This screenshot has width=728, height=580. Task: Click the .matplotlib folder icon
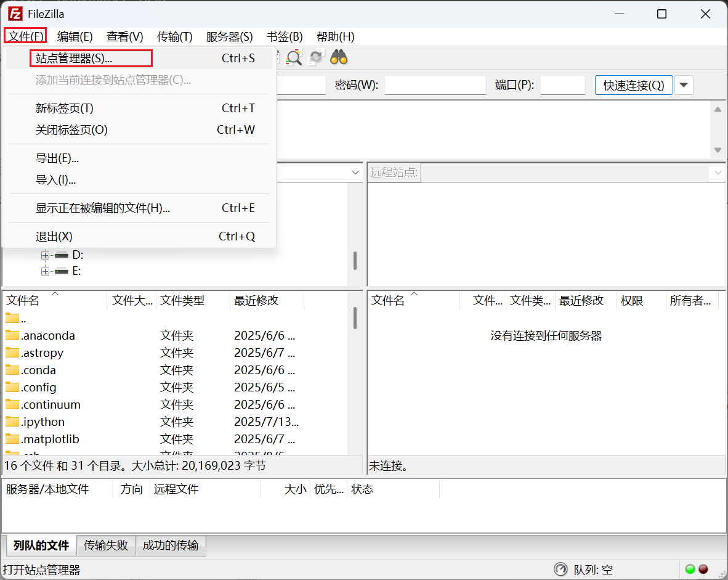pos(12,438)
